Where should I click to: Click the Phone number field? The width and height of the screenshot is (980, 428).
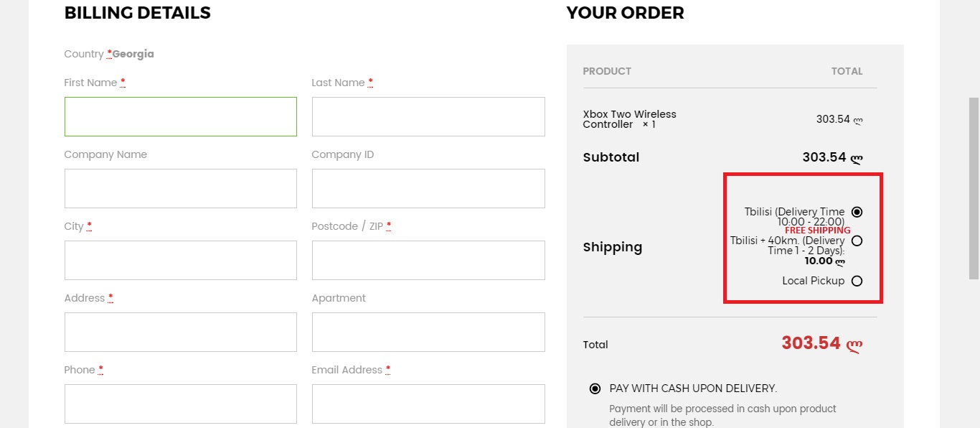pyautogui.click(x=180, y=404)
